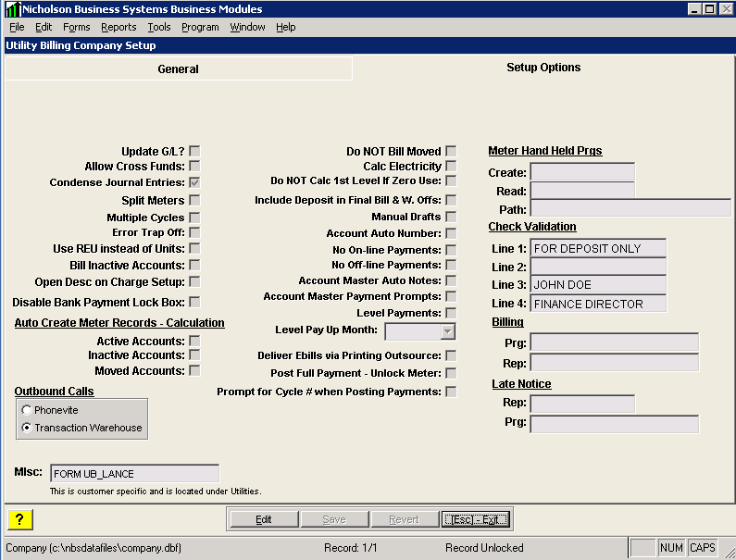Check the Calc Electricity option

451,167
